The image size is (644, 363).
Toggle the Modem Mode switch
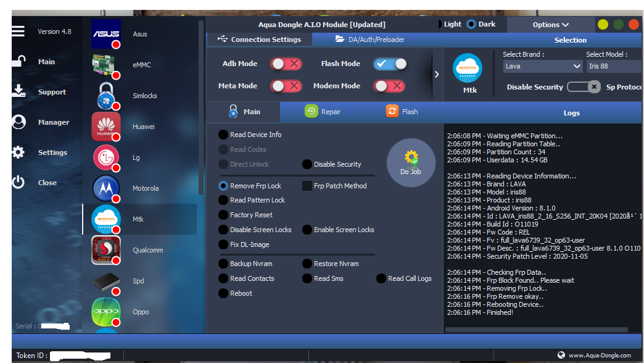point(389,86)
